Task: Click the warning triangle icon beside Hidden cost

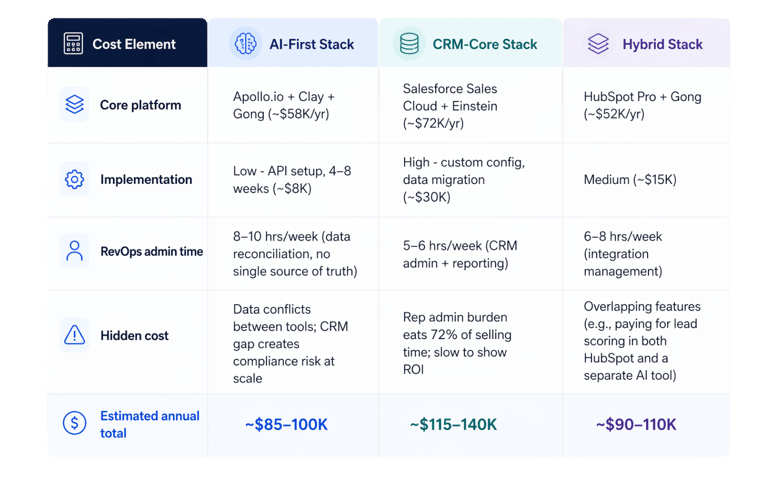Action: 73,336
